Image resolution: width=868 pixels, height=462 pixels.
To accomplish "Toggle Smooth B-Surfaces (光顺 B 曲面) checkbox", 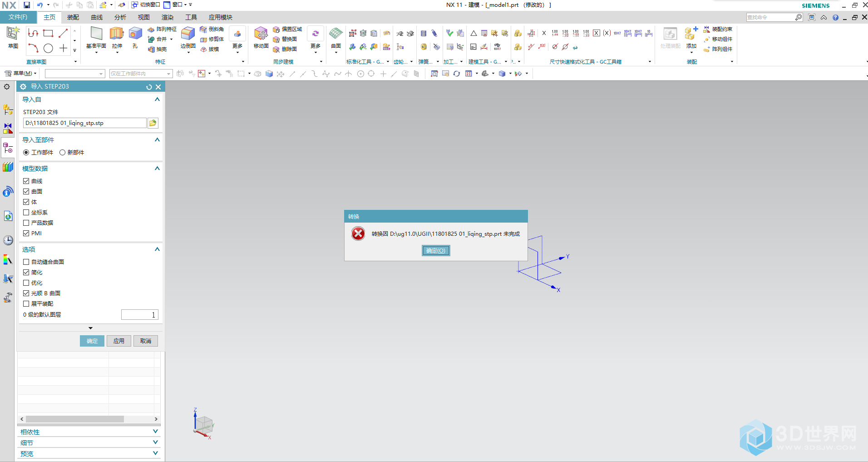I will coord(26,293).
